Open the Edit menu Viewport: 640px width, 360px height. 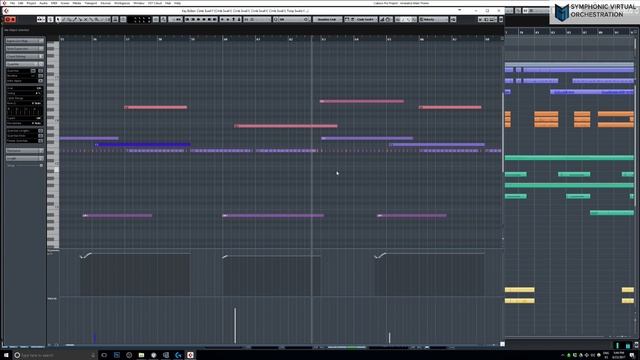(x=20, y=3)
